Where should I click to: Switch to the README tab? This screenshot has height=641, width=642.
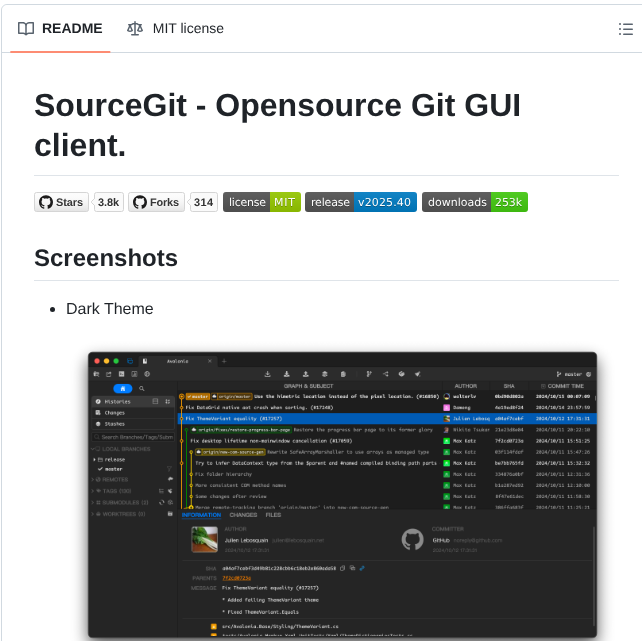point(60,29)
